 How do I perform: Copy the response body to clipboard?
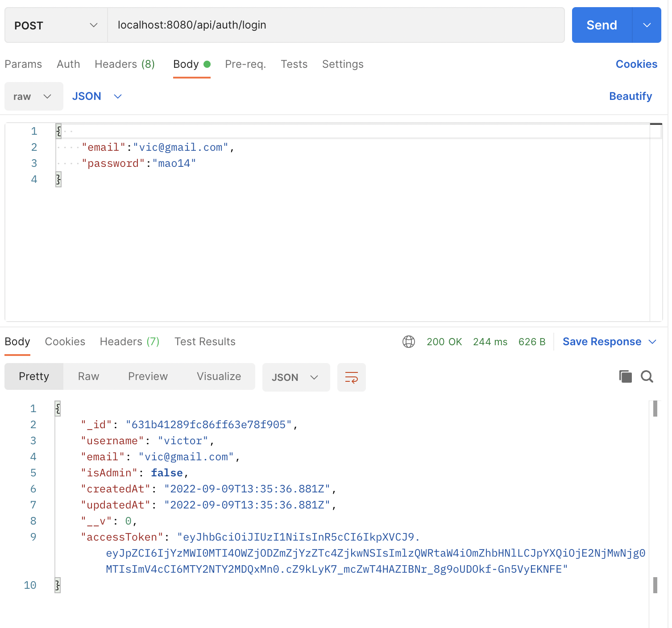point(625,376)
